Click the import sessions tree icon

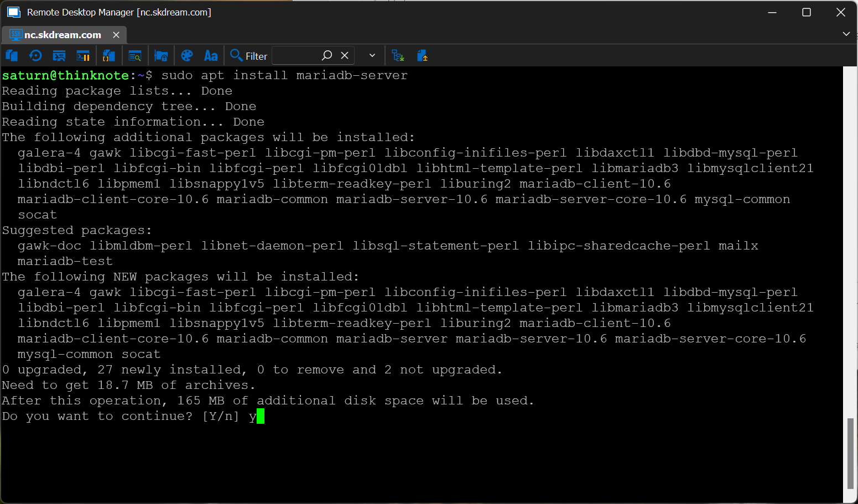click(x=398, y=55)
